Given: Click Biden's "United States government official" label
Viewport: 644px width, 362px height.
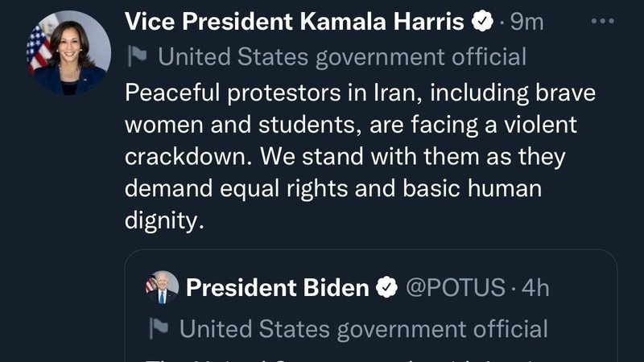Looking at the screenshot, I should tap(363, 328).
